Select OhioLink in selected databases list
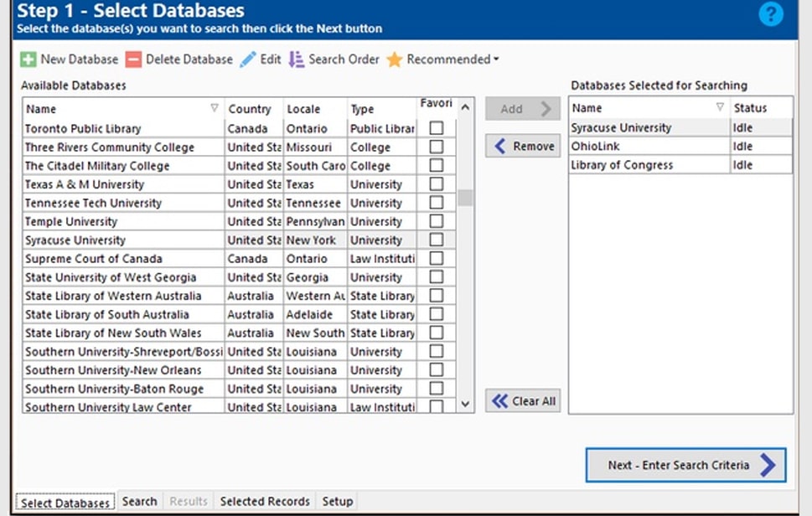 (680, 147)
